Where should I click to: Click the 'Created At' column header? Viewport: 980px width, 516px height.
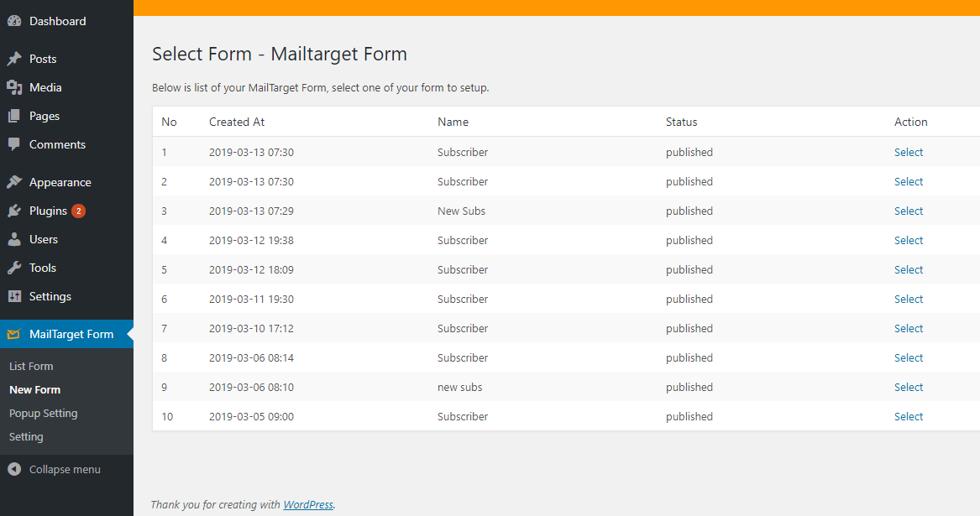point(237,122)
